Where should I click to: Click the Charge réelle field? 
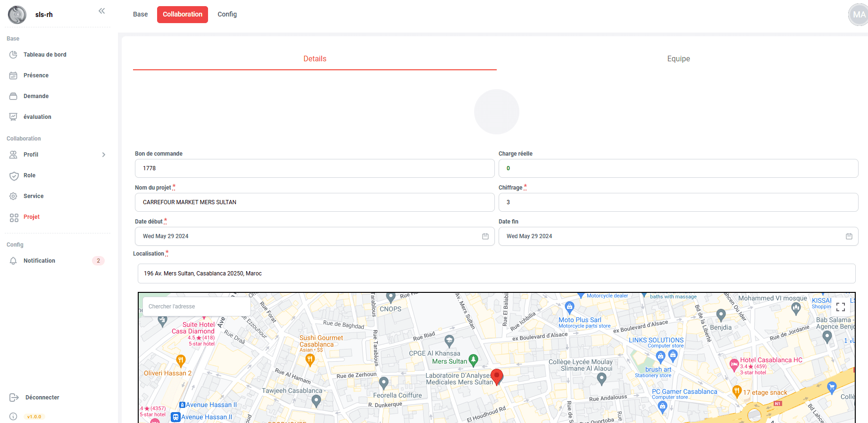678,168
